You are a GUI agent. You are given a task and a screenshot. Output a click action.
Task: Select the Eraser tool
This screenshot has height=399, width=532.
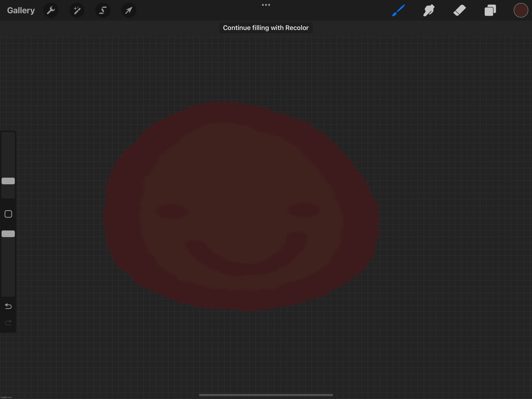[x=460, y=10]
